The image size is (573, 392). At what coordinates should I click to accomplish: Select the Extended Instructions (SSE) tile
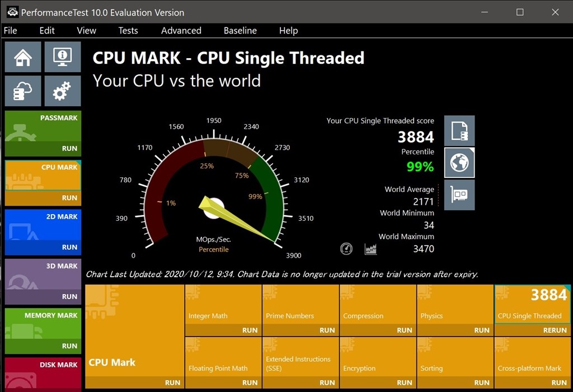pyautogui.click(x=300, y=357)
